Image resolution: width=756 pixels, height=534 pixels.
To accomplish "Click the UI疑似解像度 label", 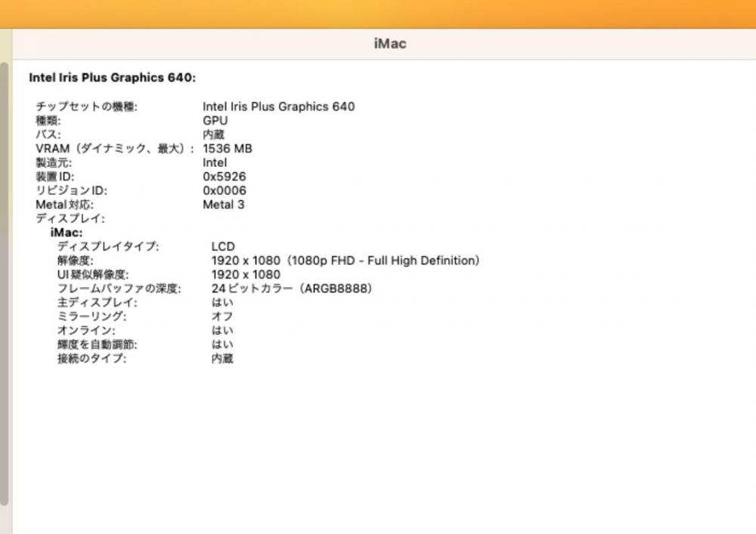I will (93, 274).
